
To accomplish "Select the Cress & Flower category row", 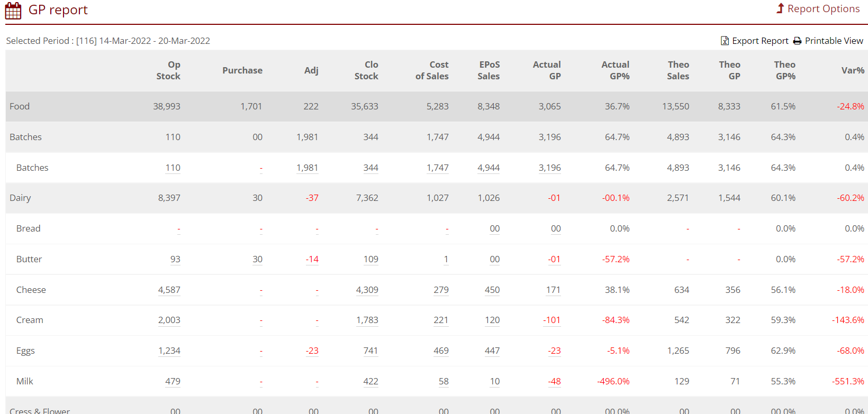I will (x=40, y=410).
